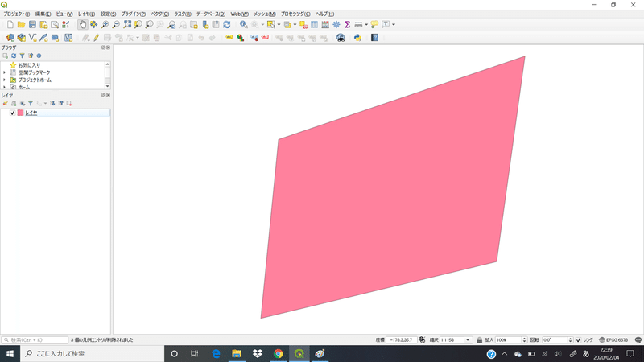Open a project via the yellow folder icon
The width and height of the screenshot is (644, 362).
(x=22, y=25)
